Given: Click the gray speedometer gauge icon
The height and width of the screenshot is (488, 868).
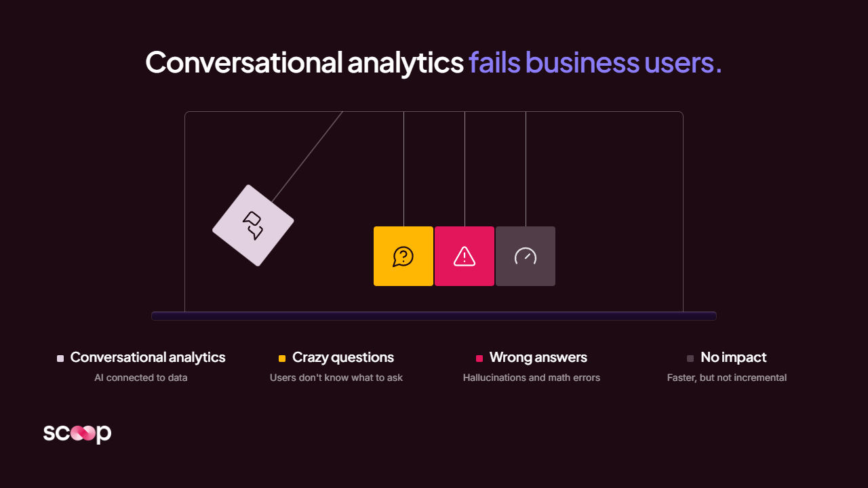Looking at the screenshot, I should tap(526, 256).
